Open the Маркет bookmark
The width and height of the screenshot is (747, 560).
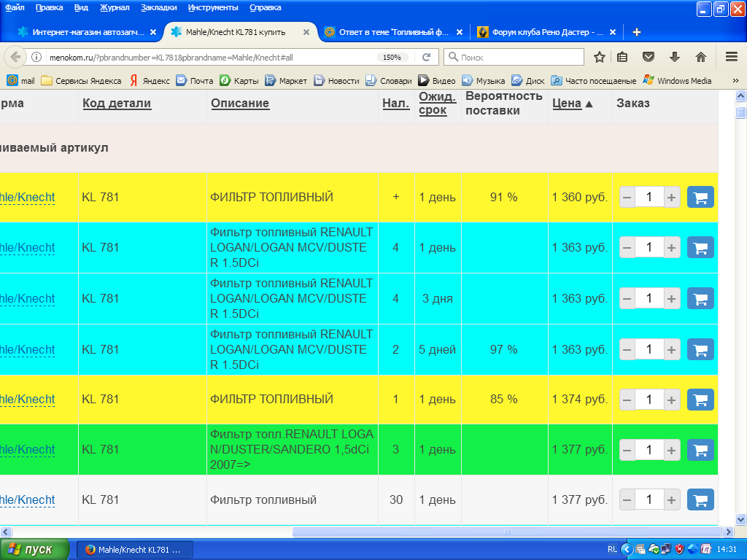click(286, 80)
